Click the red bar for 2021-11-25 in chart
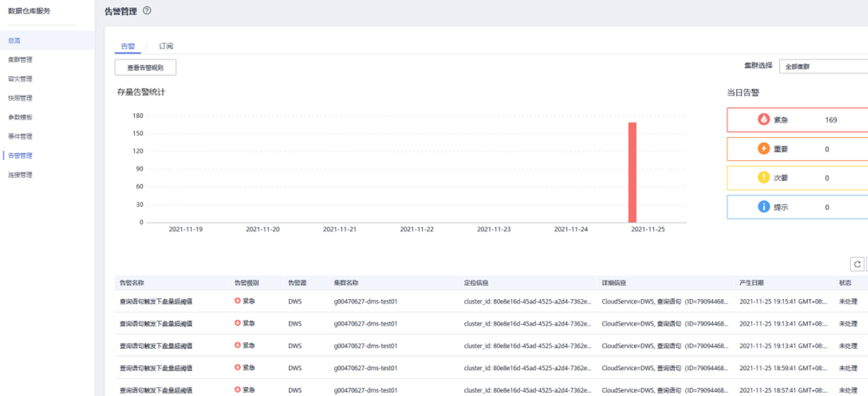 (x=632, y=172)
